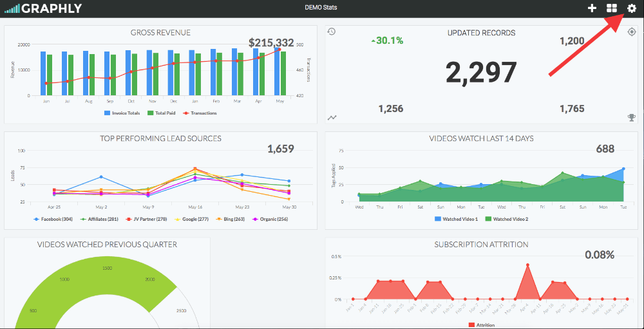Click the history clock icon in Updated Records
Screen dimensions: 644x329
click(x=332, y=32)
